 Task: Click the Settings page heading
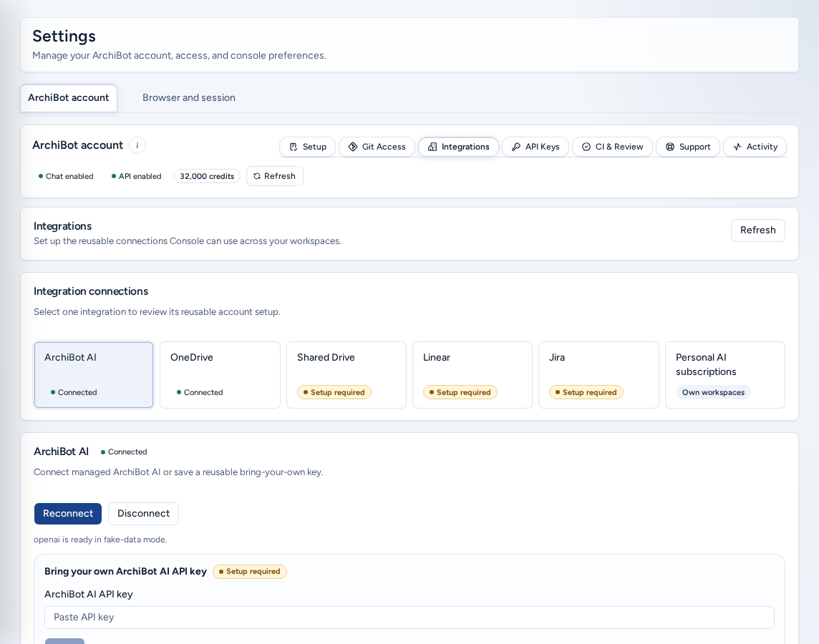click(x=64, y=36)
